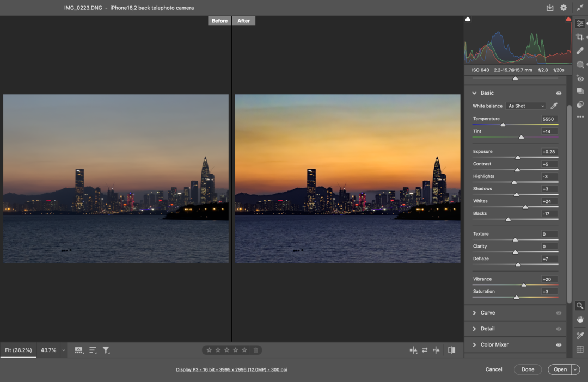The width and height of the screenshot is (588, 382).
Task: Open the Masking tool (dotted circle icon)
Action: tap(580, 64)
